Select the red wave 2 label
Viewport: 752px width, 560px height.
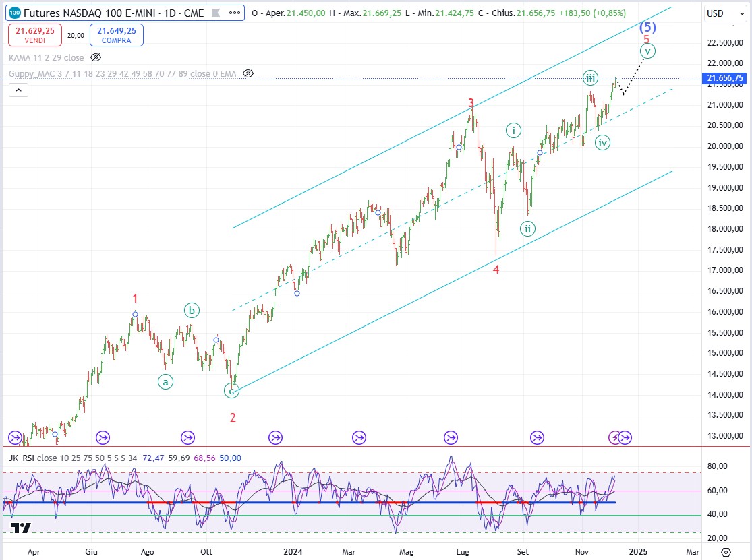coord(233,418)
